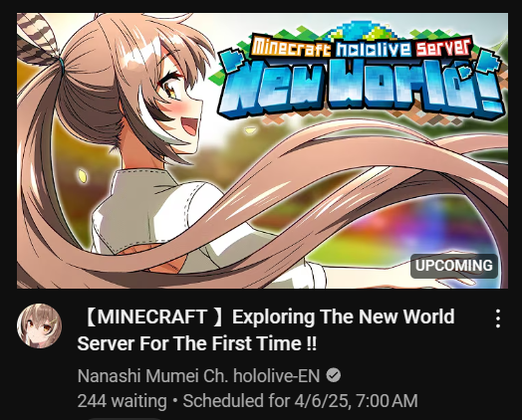Open the Minecraft New World video thumbnail

[262, 150]
